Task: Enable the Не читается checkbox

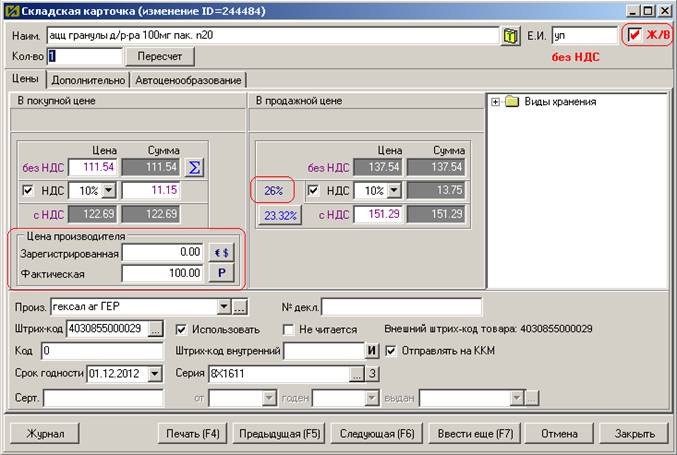Action: click(289, 328)
